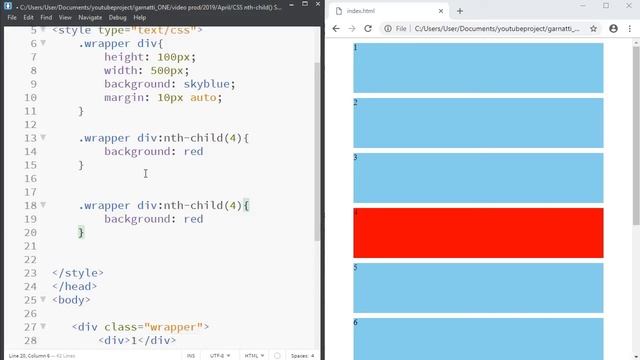Viewport: 640px width, 360px height.
Task: Click the skyblue box labeled 3
Action: click(x=478, y=178)
